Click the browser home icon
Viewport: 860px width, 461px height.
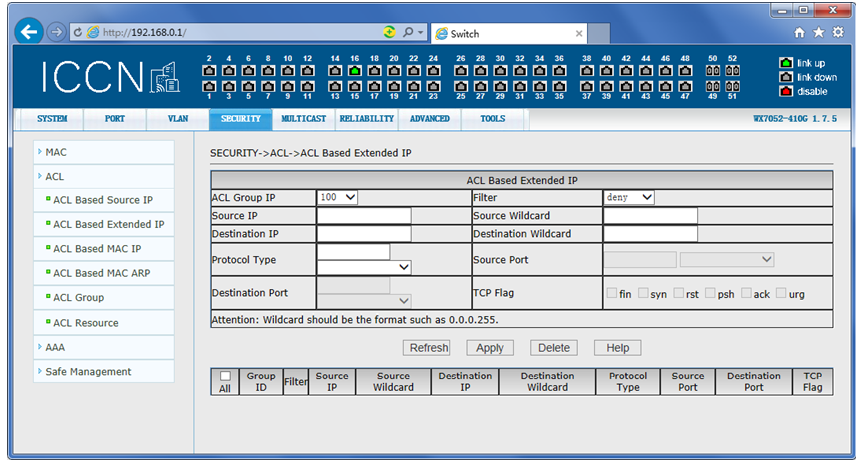tap(800, 33)
